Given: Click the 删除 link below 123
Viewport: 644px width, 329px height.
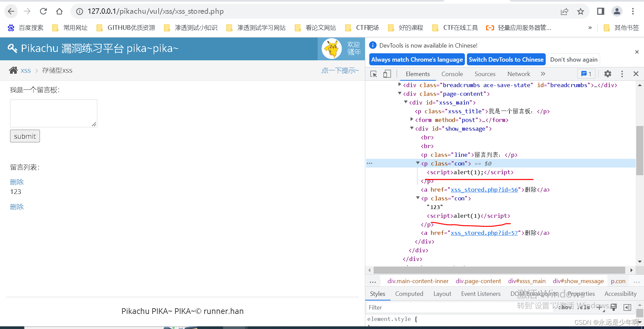Looking at the screenshot, I should click(x=17, y=207).
